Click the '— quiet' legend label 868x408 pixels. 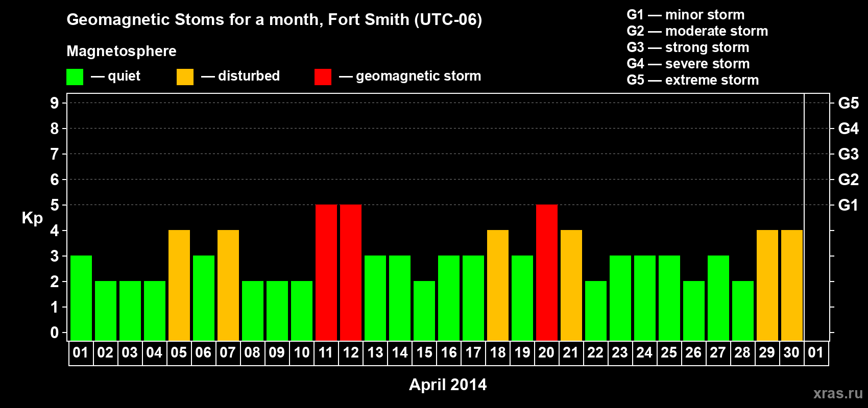pyautogui.click(x=115, y=76)
